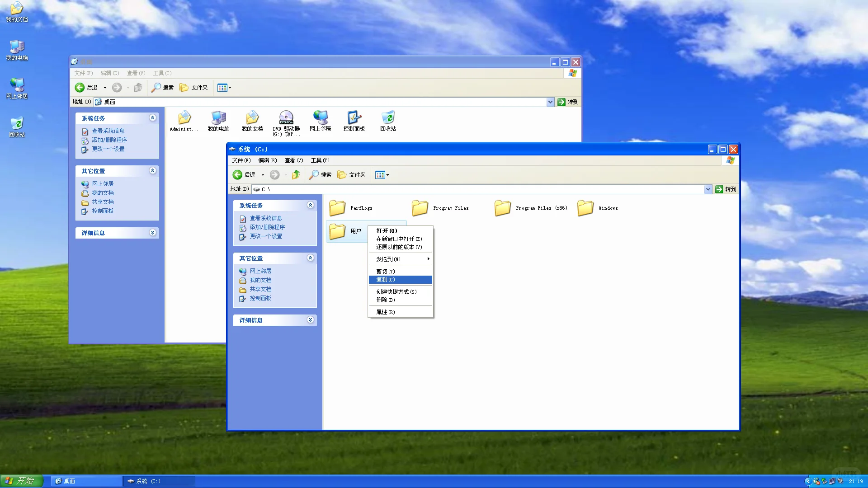Open 我的电脑 from the desktop
The width and height of the screenshot is (868, 488).
[17, 50]
